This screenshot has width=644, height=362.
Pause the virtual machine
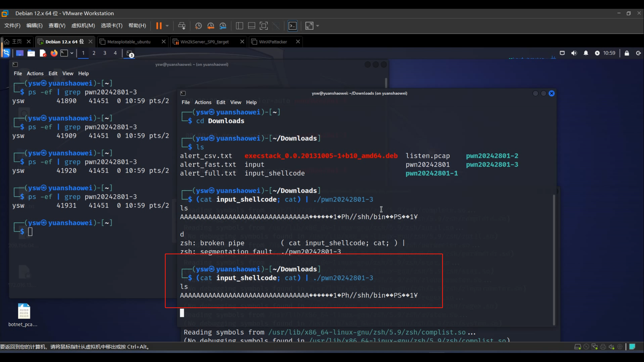click(x=159, y=26)
